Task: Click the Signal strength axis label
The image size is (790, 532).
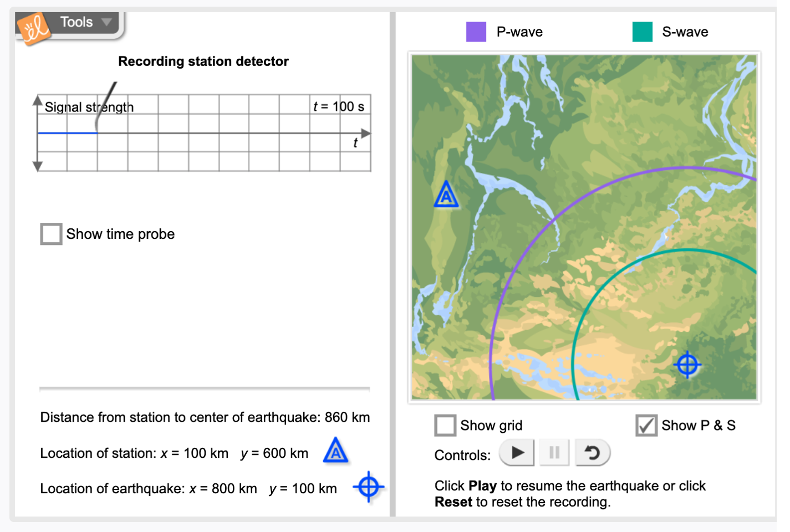Action: [x=89, y=107]
